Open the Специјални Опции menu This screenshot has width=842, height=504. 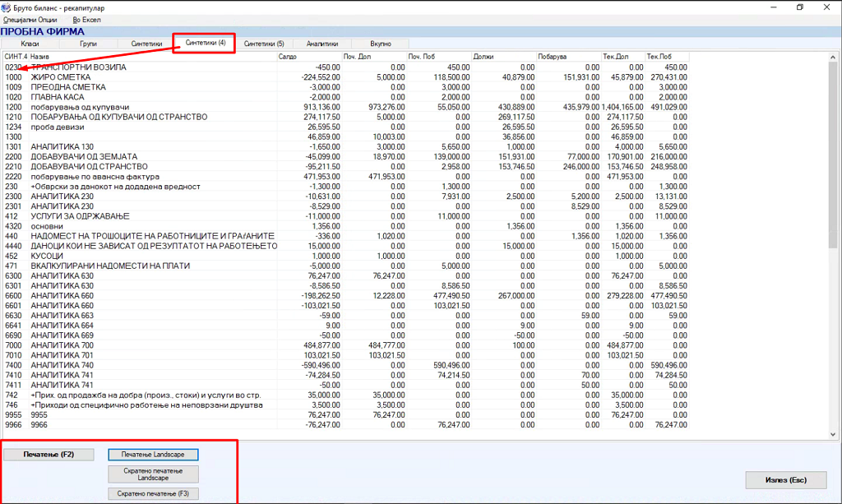30,18
